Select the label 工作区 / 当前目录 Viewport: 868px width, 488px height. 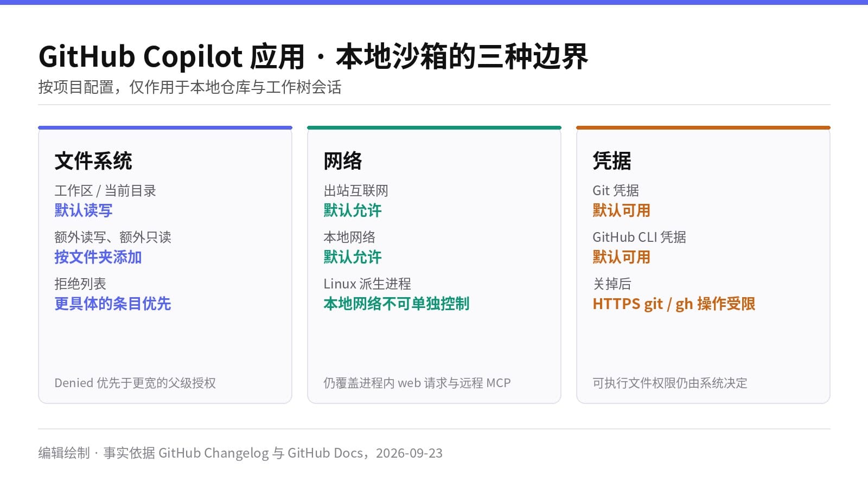105,191
